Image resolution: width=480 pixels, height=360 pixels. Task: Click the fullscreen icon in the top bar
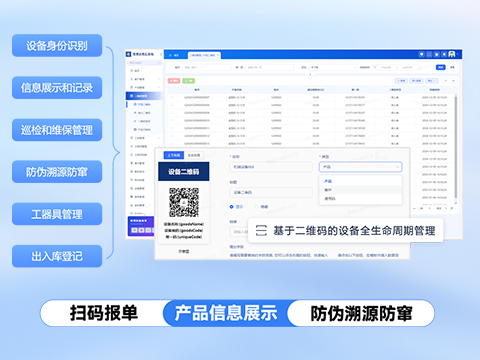(x=429, y=54)
